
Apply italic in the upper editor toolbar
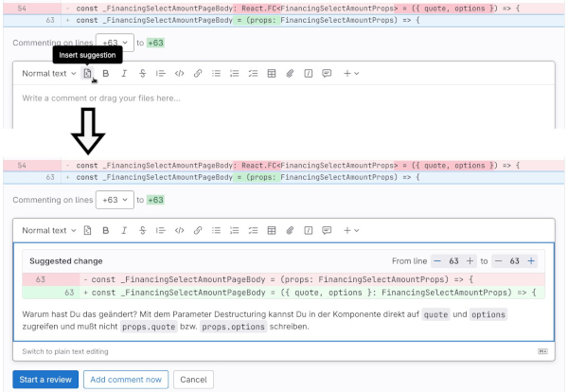[124, 73]
